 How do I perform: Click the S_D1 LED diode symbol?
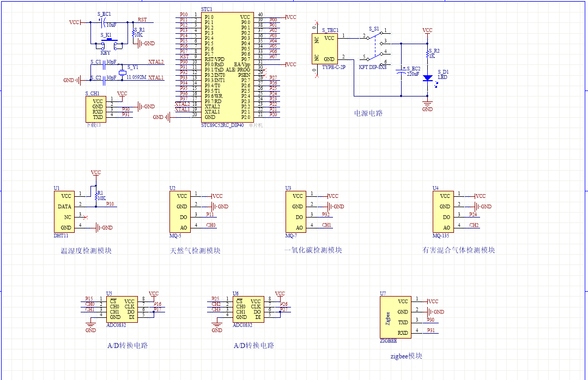[x=428, y=77]
